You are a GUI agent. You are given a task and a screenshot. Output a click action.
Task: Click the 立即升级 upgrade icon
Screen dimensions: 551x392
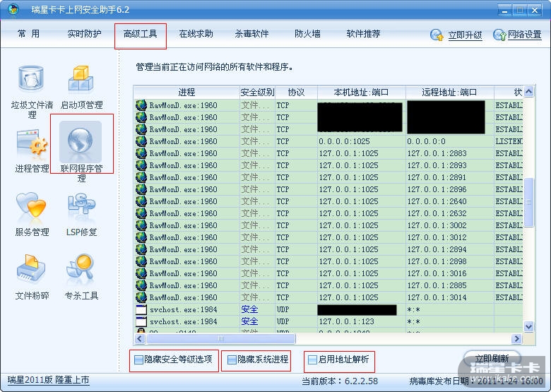[437, 35]
